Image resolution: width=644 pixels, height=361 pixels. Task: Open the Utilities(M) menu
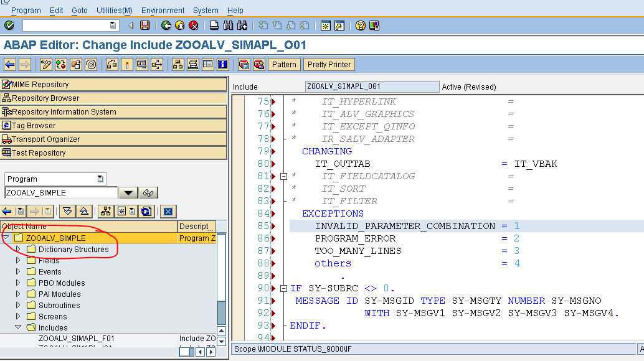point(114,10)
